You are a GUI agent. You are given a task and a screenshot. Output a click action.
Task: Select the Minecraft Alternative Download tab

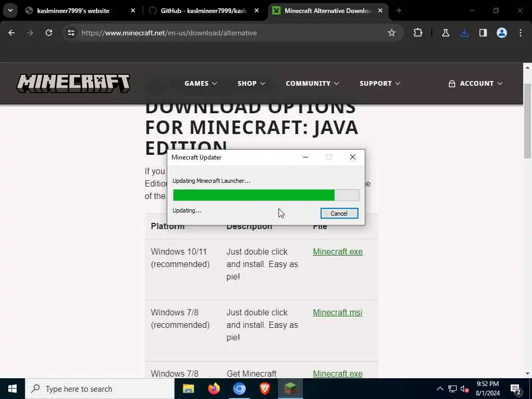click(x=327, y=11)
